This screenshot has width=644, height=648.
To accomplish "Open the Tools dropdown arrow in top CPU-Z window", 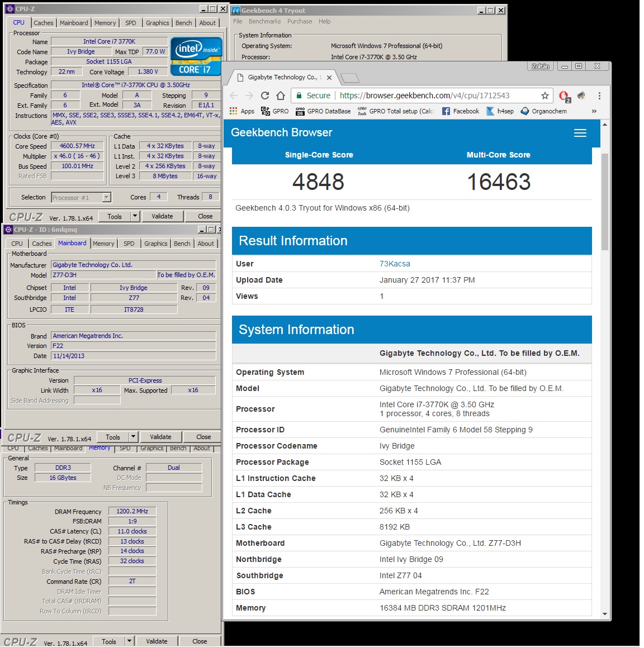I will click(x=134, y=216).
